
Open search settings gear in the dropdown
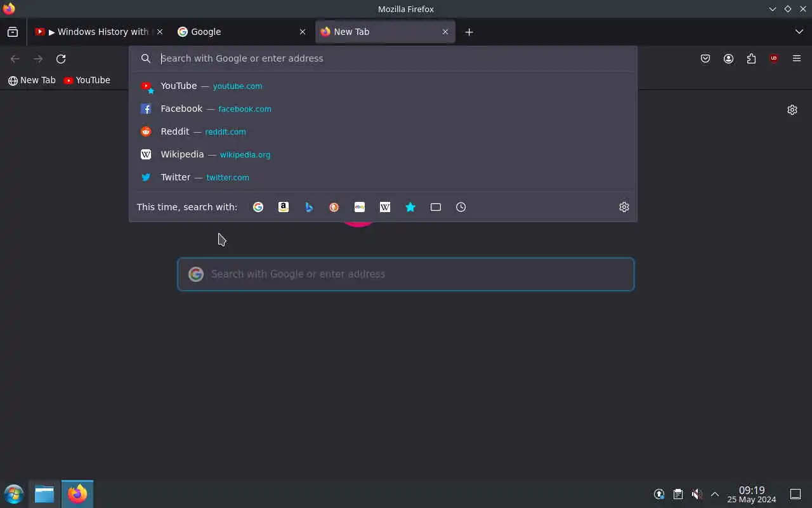624,207
